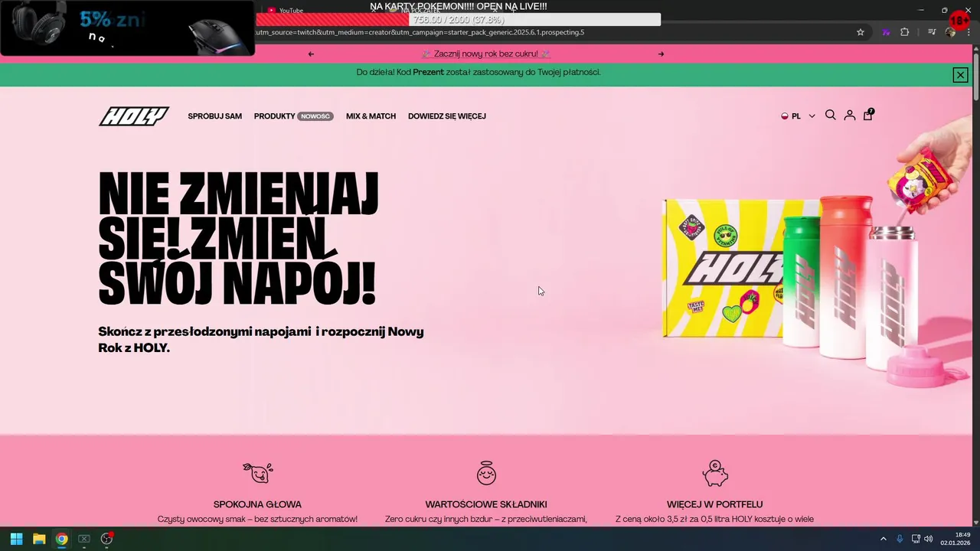This screenshot has width=980, height=551.
Task: Open the Chrome three-dot menu
Action: point(969,32)
